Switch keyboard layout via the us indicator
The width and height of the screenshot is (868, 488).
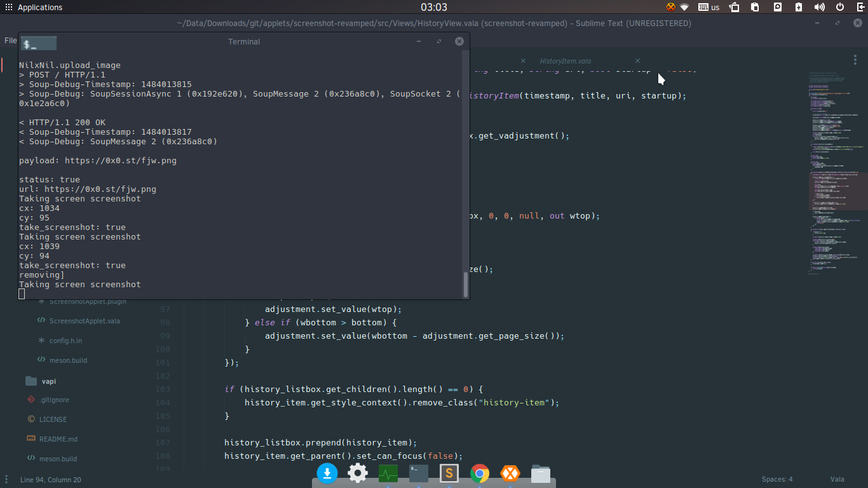coord(709,7)
